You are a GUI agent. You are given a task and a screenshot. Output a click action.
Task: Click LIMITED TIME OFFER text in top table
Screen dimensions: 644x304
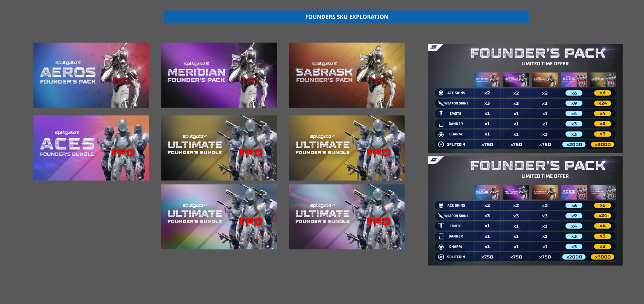click(x=545, y=64)
